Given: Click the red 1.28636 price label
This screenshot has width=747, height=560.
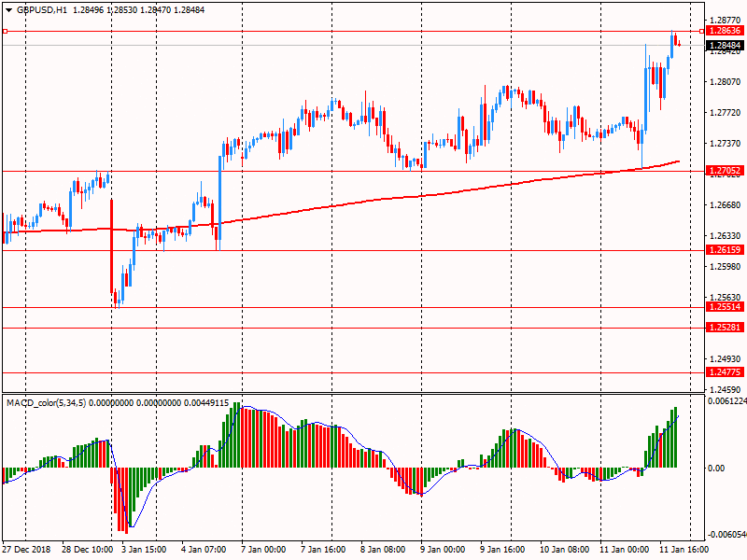Looking at the screenshot, I should click(725, 31).
